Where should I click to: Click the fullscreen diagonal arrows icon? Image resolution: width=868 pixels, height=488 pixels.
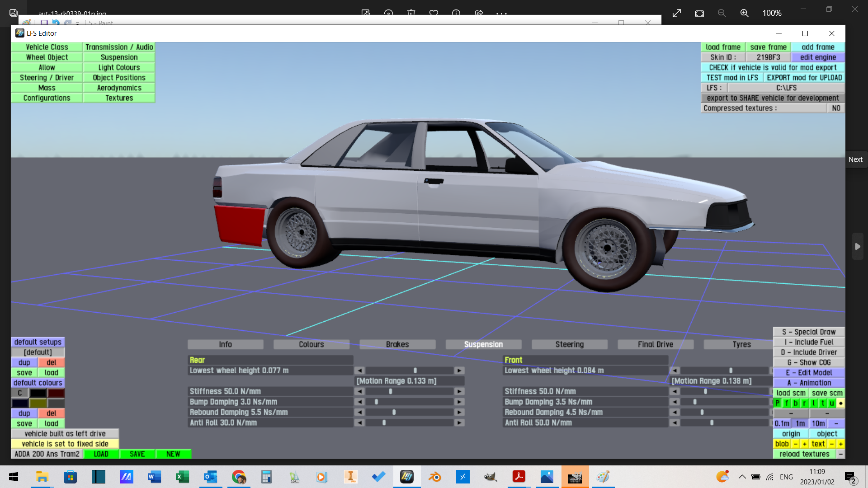click(x=677, y=13)
